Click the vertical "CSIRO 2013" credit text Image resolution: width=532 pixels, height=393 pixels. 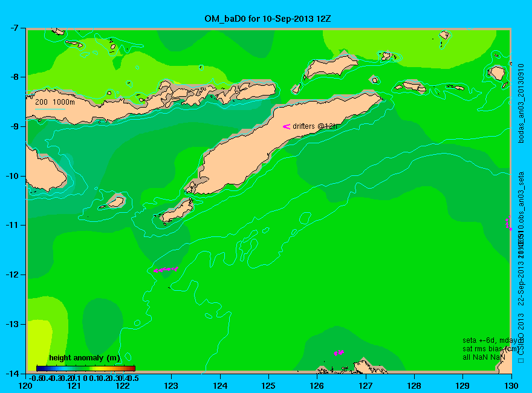tap(521, 334)
